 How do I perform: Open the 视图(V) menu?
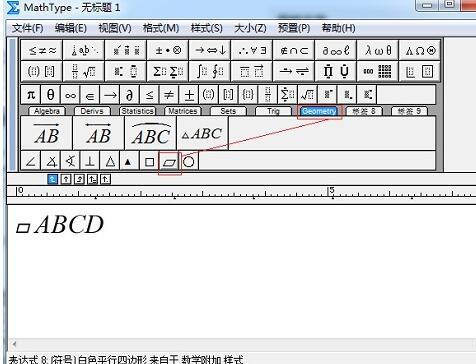(x=115, y=28)
